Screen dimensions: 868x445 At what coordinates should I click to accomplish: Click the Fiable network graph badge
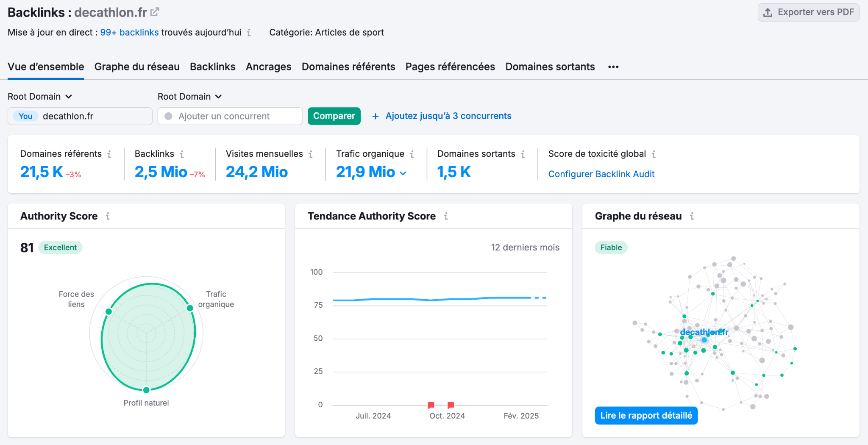point(611,248)
